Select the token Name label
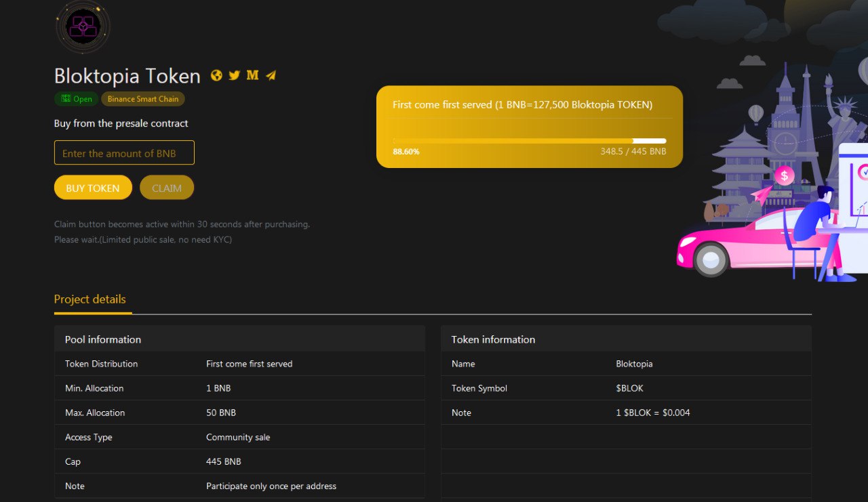868x502 pixels. pos(463,364)
